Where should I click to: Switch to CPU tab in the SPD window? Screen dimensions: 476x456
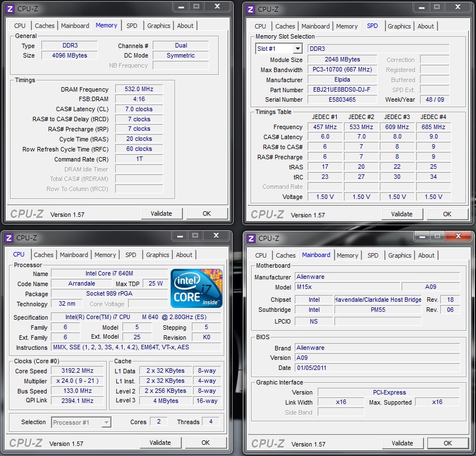coord(260,26)
